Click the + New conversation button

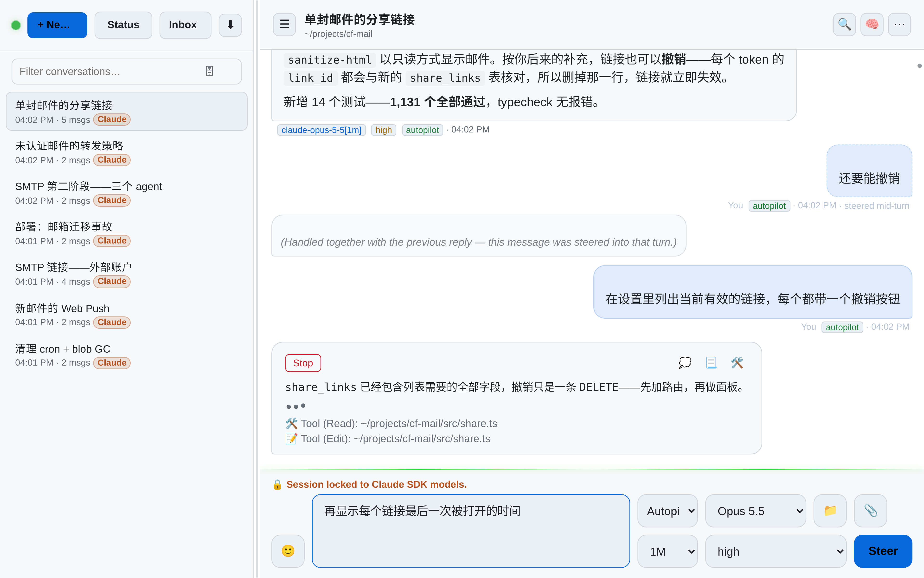coord(57,25)
